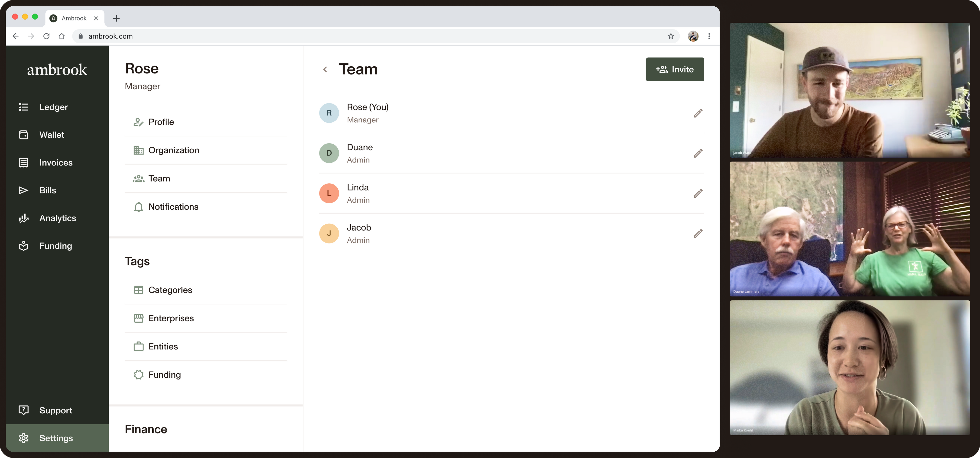Viewport: 980px width, 458px height.
Task: Edit Jacob's team role with pencil icon
Action: tap(698, 233)
